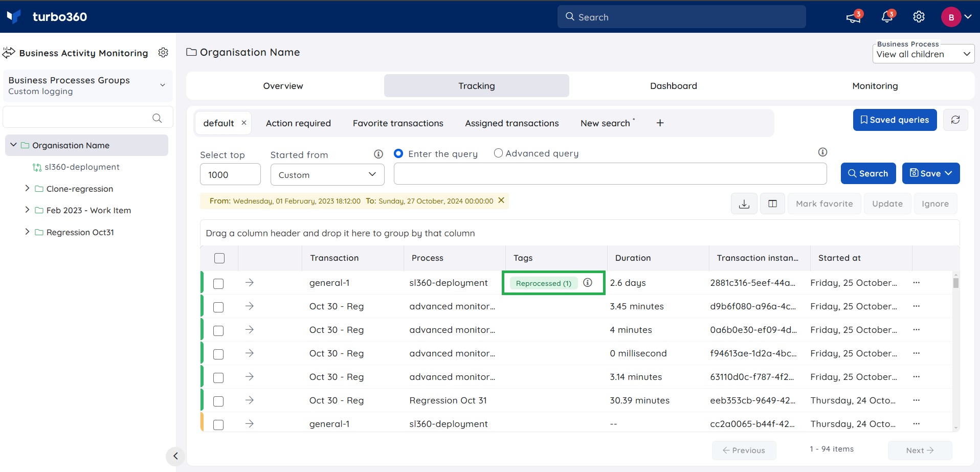980x472 pixels.
Task: Click the refresh icon beside Saved queries
Action: click(955, 120)
